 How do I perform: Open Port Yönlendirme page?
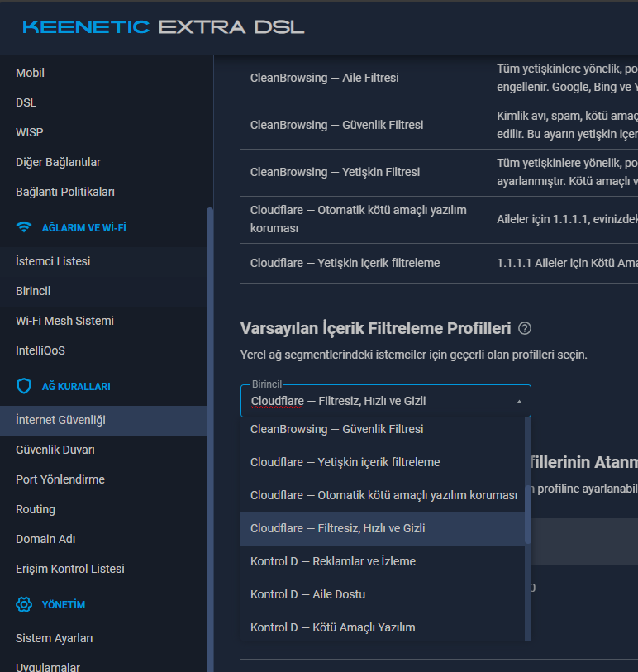click(x=103, y=479)
